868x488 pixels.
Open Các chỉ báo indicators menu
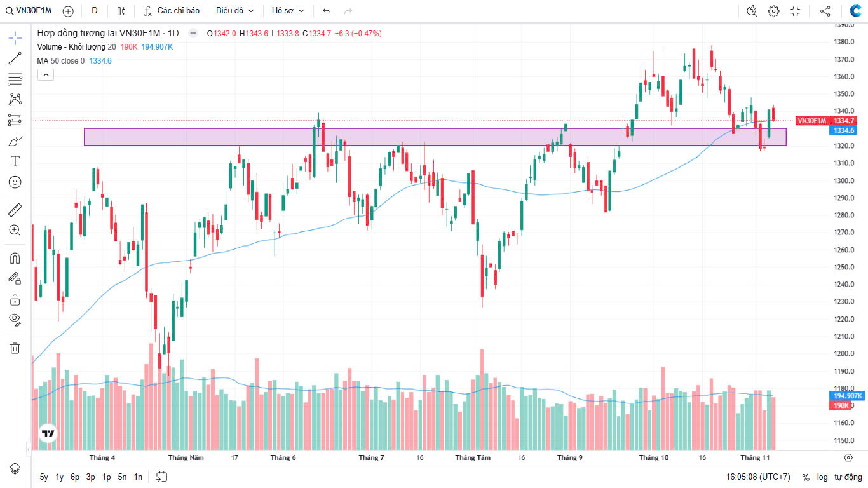click(172, 11)
